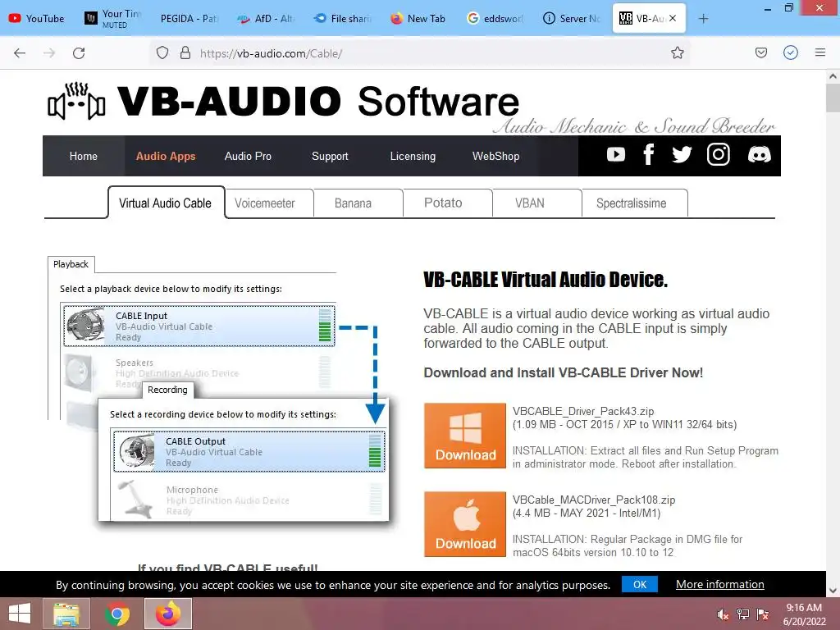Open VB-Audio Instagram icon
Viewport: 840px width, 630px height.
(718, 155)
